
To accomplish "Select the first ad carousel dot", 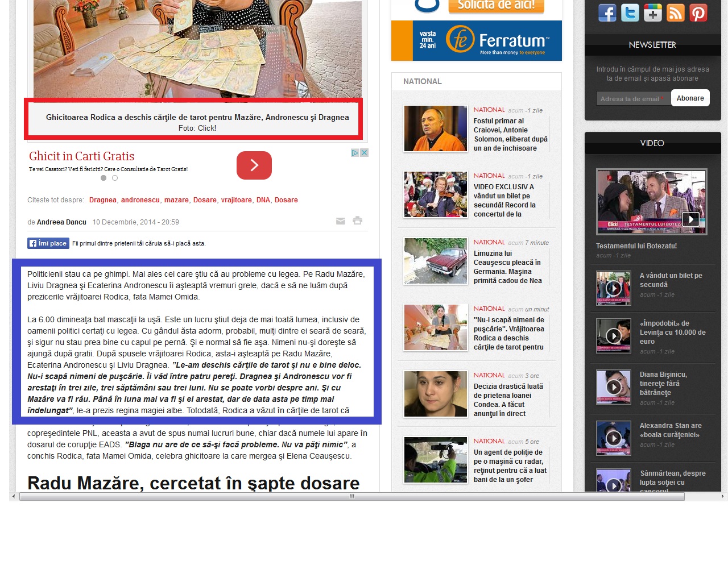I will click(x=104, y=178).
